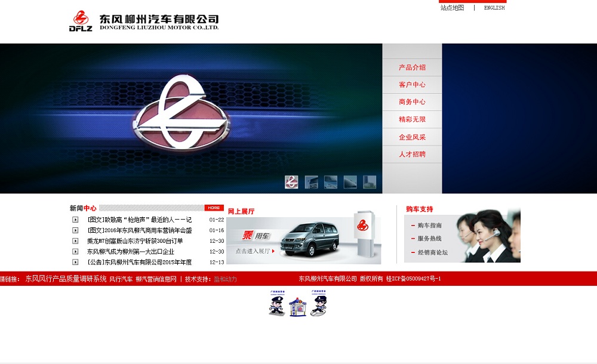Click the customer service staff photo
Screen dimensions: 597x364
click(x=488, y=236)
